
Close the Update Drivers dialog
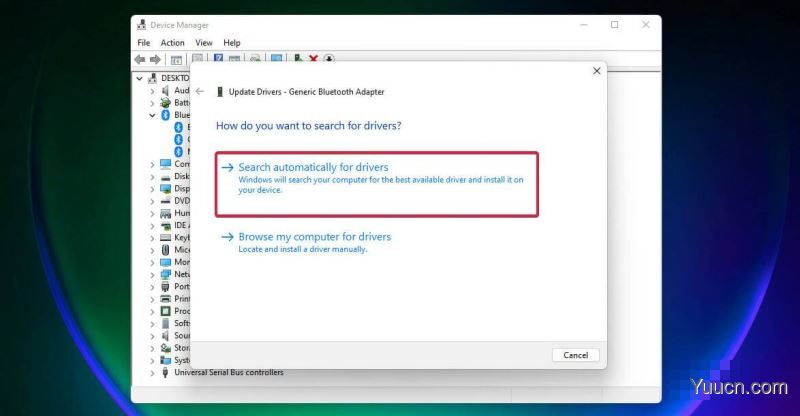[x=596, y=71]
